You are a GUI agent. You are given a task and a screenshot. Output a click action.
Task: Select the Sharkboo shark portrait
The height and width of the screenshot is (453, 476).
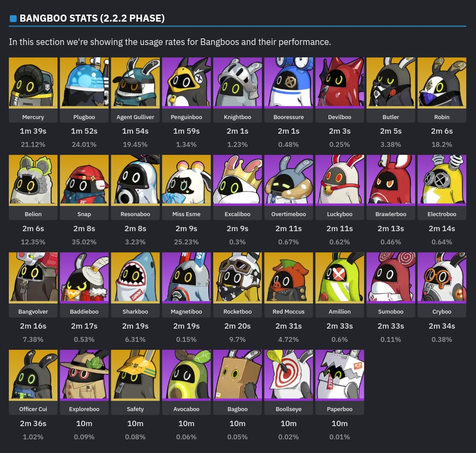tap(136, 278)
